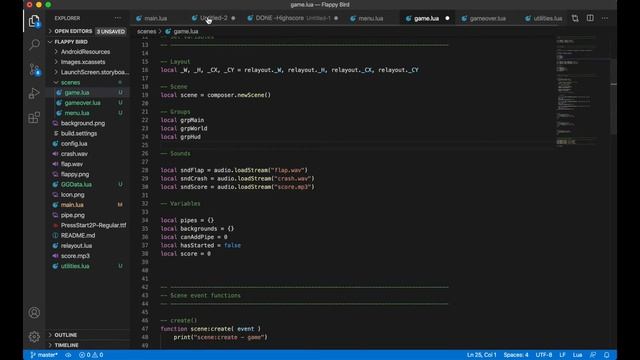Screen dimensions: 640x360
Task: Change file encoding UTF-8
Action: [544, 355]
